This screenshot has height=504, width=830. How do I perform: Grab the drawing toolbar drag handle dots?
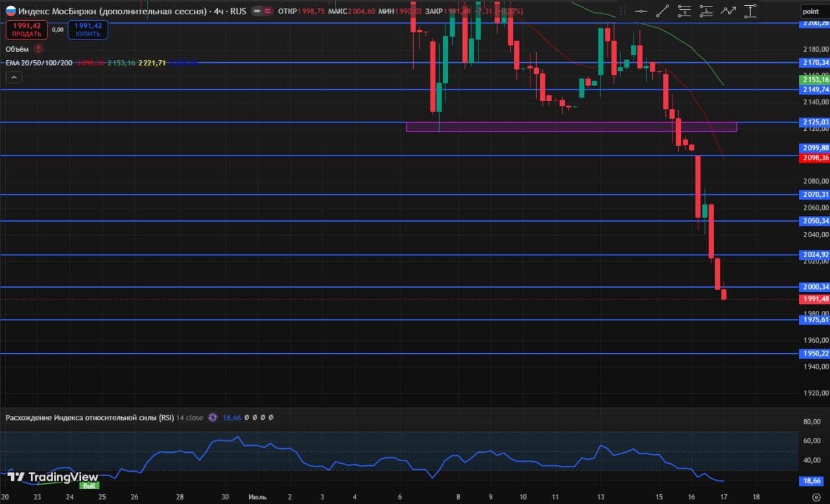click(623, 10)
